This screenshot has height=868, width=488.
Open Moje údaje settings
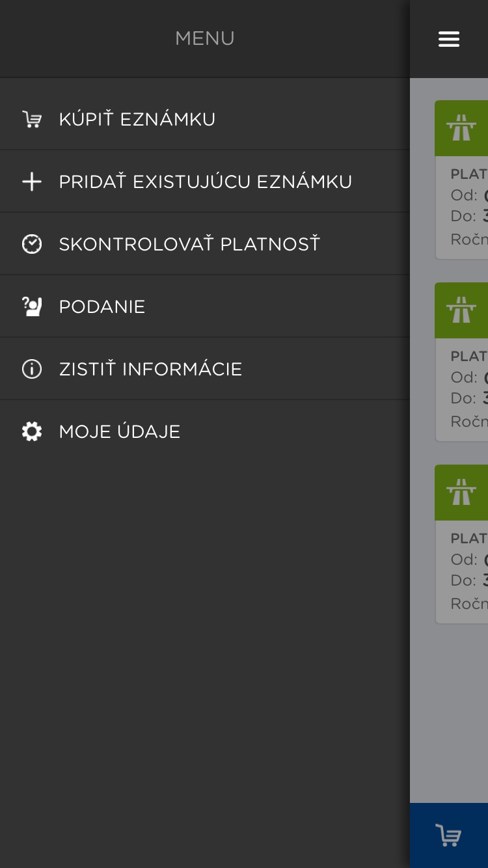pos(120,431)
